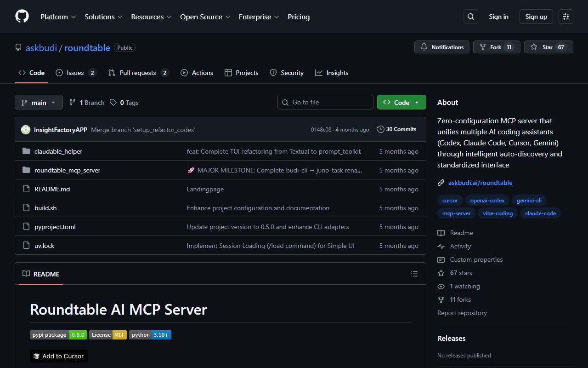
Task: Switch to the Pull requests tab
Action: click(138, 73)
